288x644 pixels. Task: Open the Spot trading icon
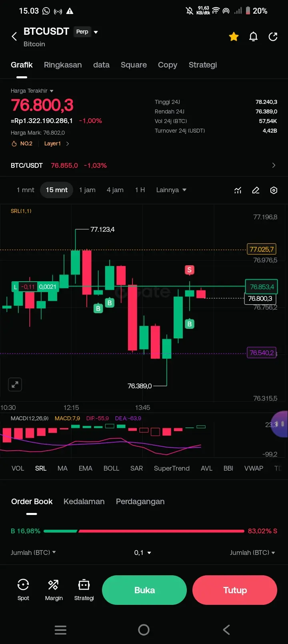click(23, 590)
